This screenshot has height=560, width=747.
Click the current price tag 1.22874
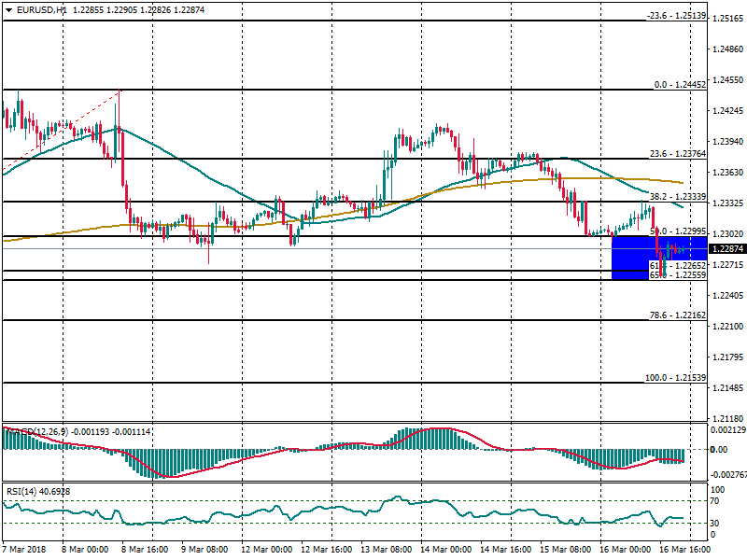[727, 249]
